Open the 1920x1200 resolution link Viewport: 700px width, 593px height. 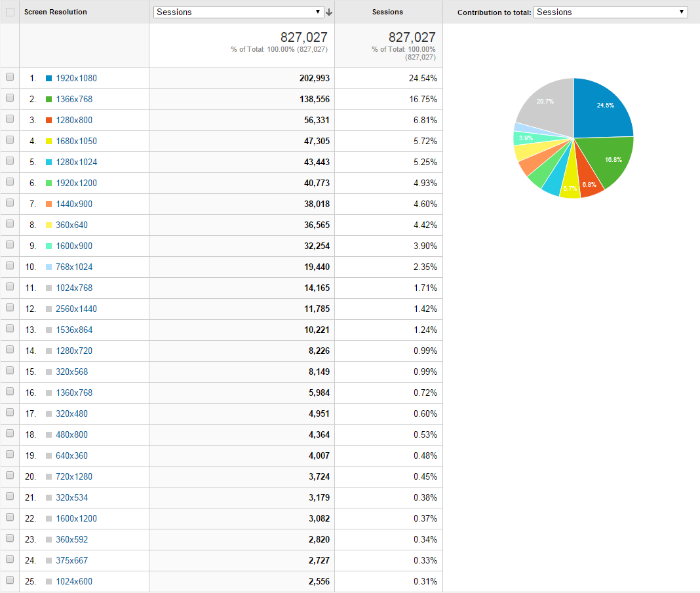76,183
